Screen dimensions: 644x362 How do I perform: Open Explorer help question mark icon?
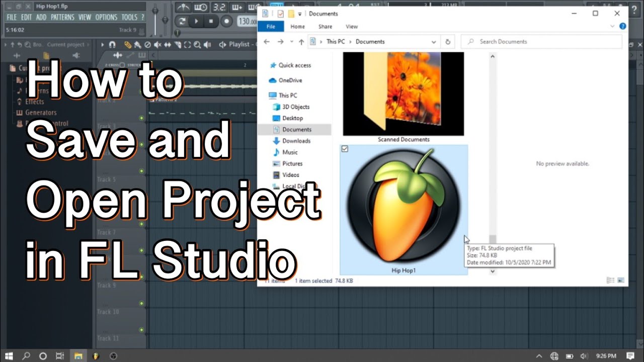pyautogui.click(x=623, y=26)
